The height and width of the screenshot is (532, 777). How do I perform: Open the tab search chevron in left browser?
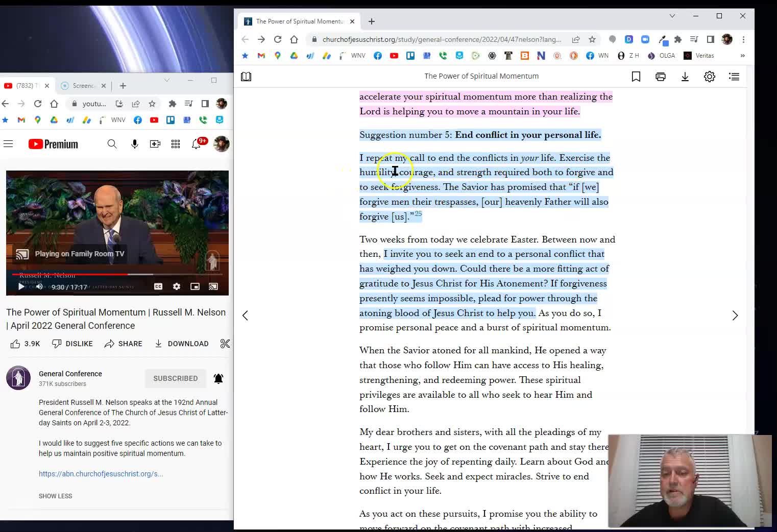point(167,80)
